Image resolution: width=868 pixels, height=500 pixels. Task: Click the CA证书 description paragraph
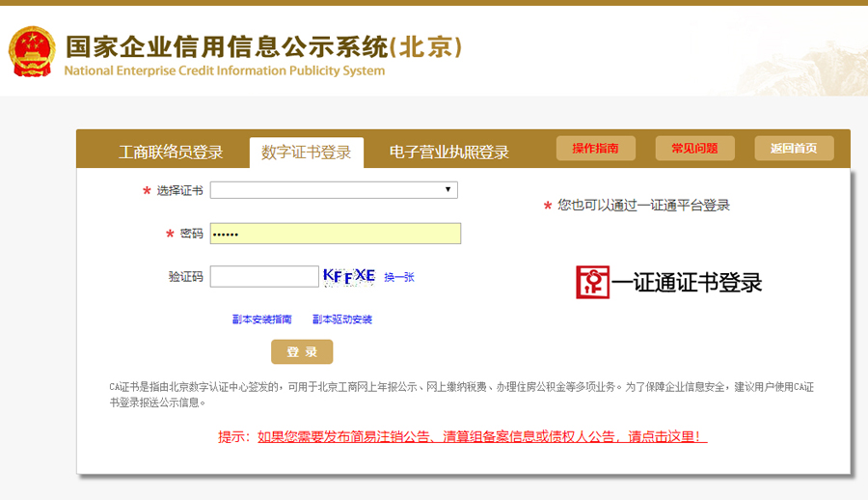[x=461, y=395]
